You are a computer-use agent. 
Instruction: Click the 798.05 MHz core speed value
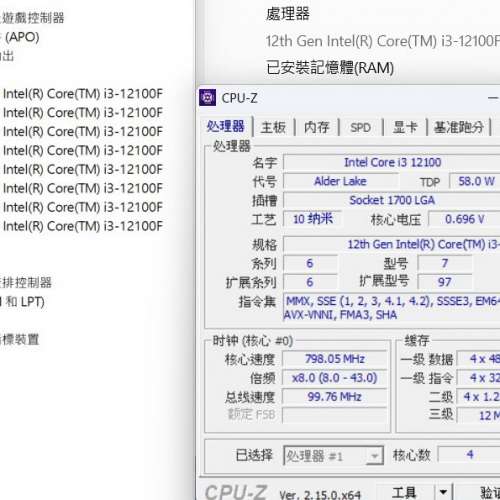point(335,359)
